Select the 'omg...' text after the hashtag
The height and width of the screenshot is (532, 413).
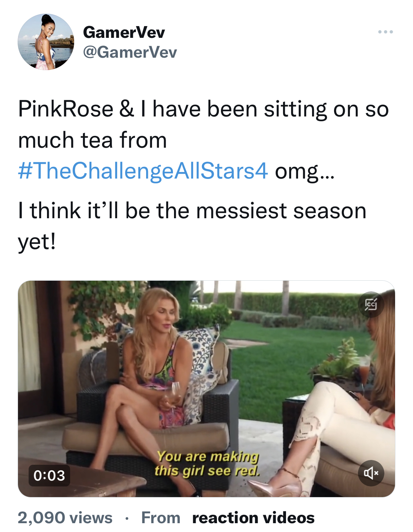pos(305,172)
